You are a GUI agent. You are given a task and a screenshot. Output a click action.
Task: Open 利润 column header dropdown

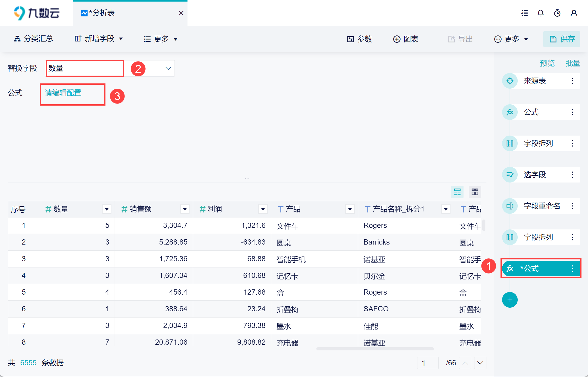pos(263,209)
